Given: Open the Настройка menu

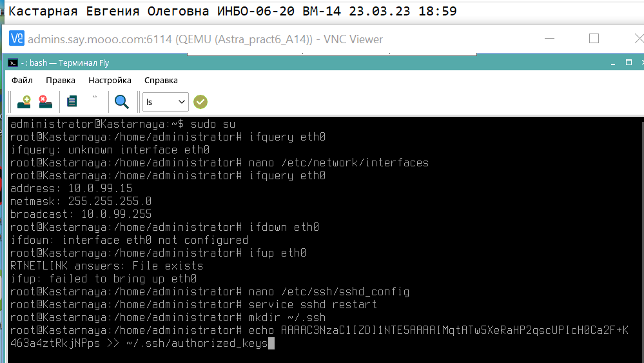Looking at the screenshot, I should click(x=110, y=81).
